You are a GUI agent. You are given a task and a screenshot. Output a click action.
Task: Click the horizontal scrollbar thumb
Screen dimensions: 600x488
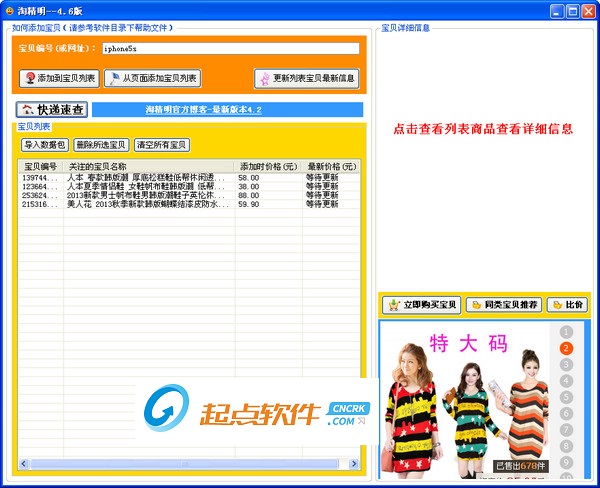point(184,464)
